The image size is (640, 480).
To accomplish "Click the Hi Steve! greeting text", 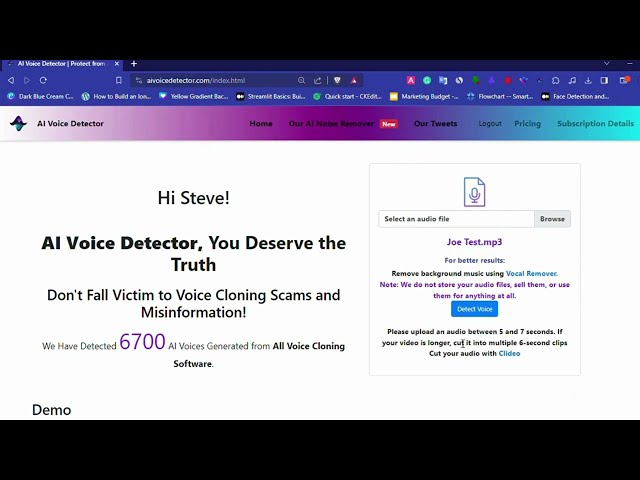I will pos(193,198).
